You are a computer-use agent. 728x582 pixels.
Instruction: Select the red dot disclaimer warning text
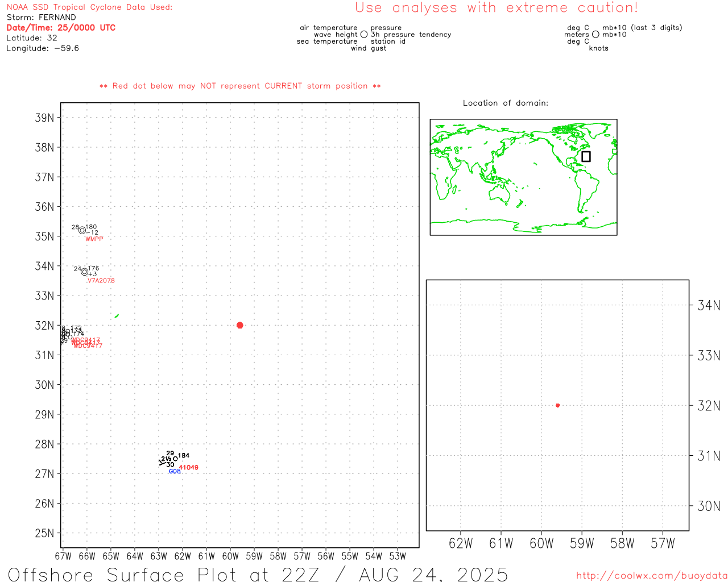tap(240, 86)
